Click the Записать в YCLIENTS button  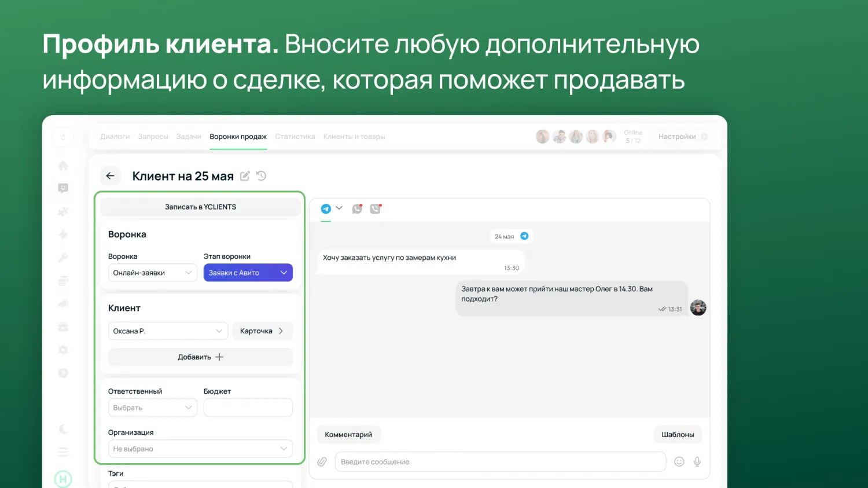(200, 207)
